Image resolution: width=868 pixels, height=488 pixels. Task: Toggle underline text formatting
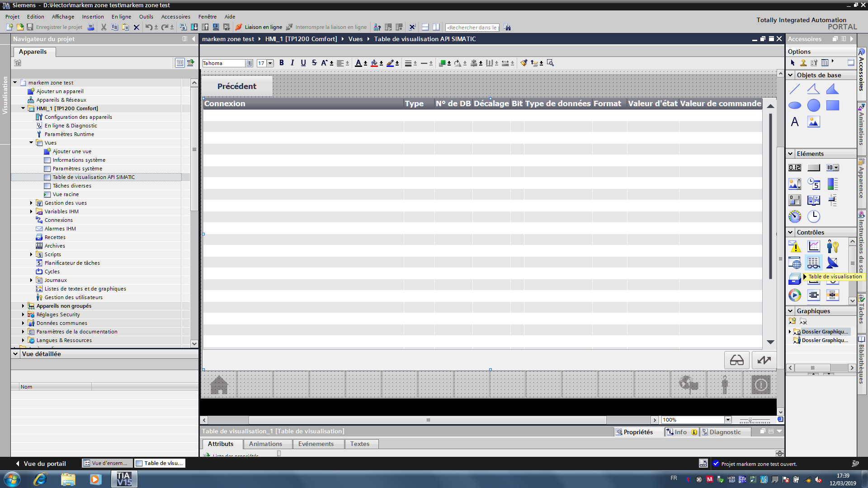click(x=303, y=63)
